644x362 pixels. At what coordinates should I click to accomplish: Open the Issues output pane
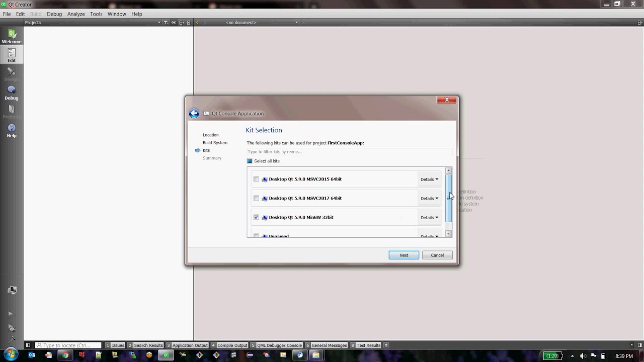(115, 345)
